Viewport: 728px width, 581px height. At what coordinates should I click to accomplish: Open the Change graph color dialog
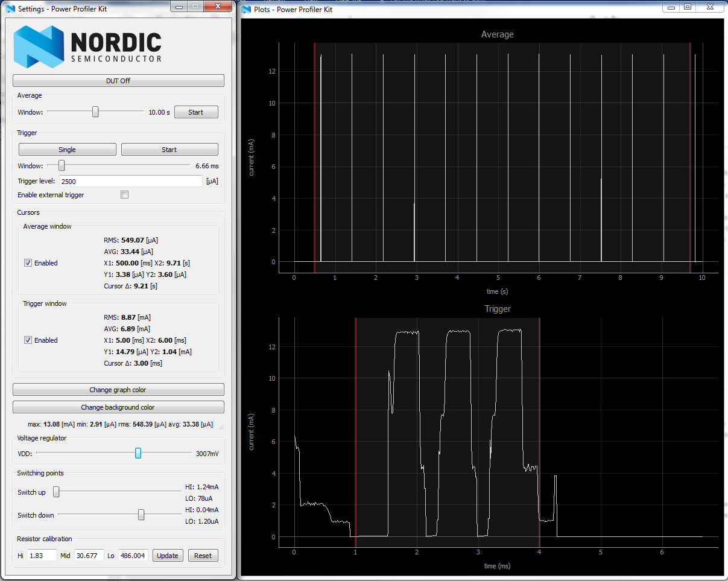click(118, 390)
